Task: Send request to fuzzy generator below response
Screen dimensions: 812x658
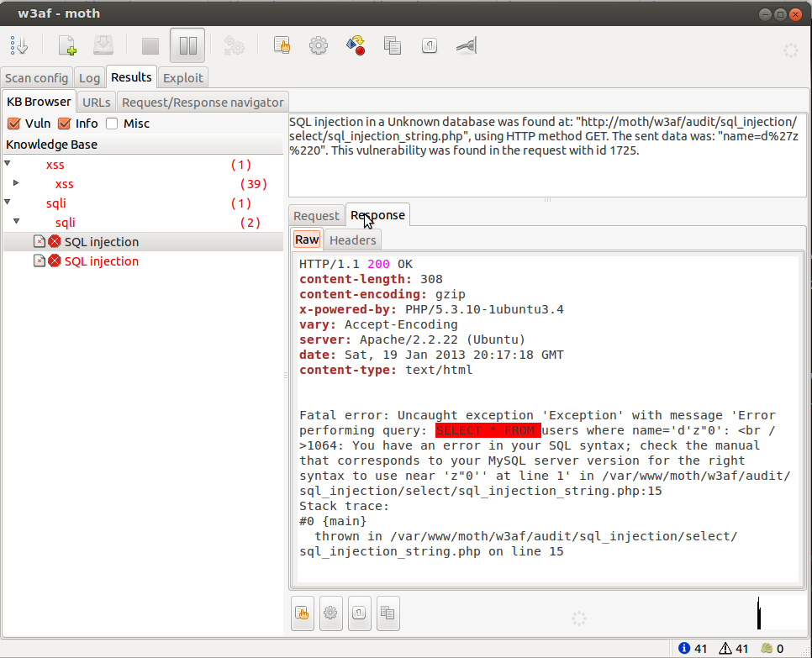Action: 330,613
